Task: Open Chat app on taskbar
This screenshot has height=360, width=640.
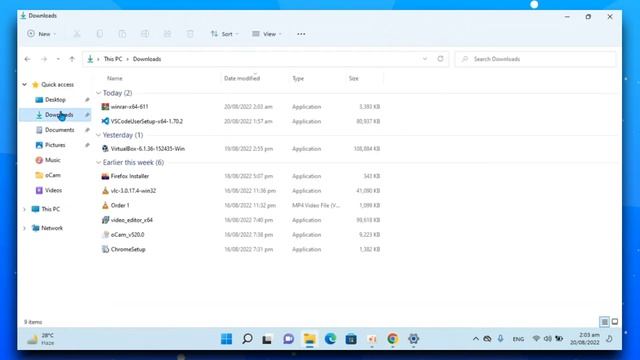Action: [x=289, y=339]
